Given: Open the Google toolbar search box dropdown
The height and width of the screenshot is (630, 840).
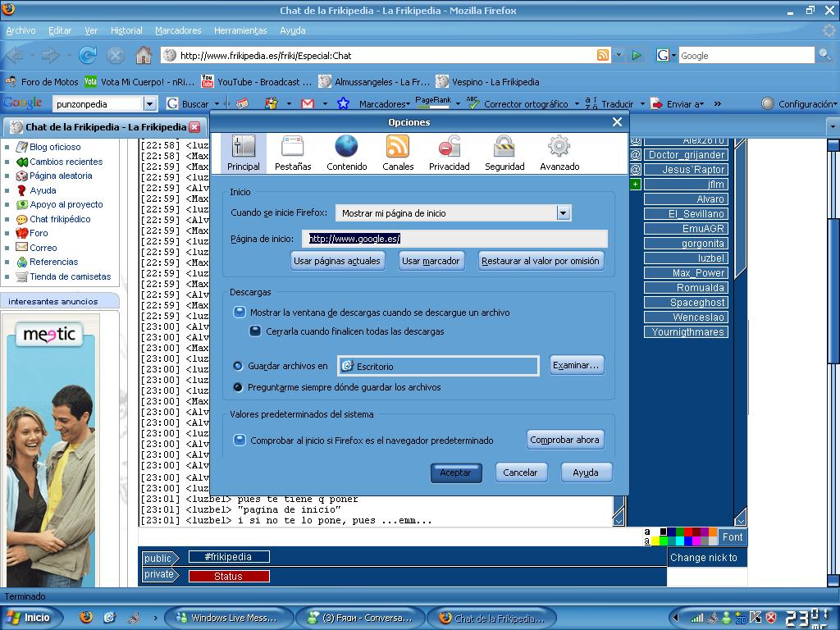Looking at the screenshot, I should 150,104.
